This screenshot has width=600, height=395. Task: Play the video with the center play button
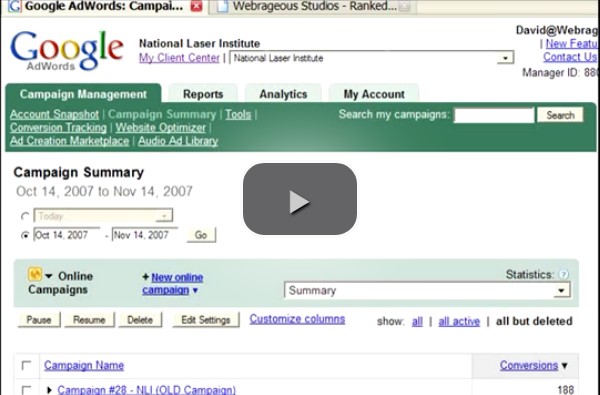[x=300, y=199]
